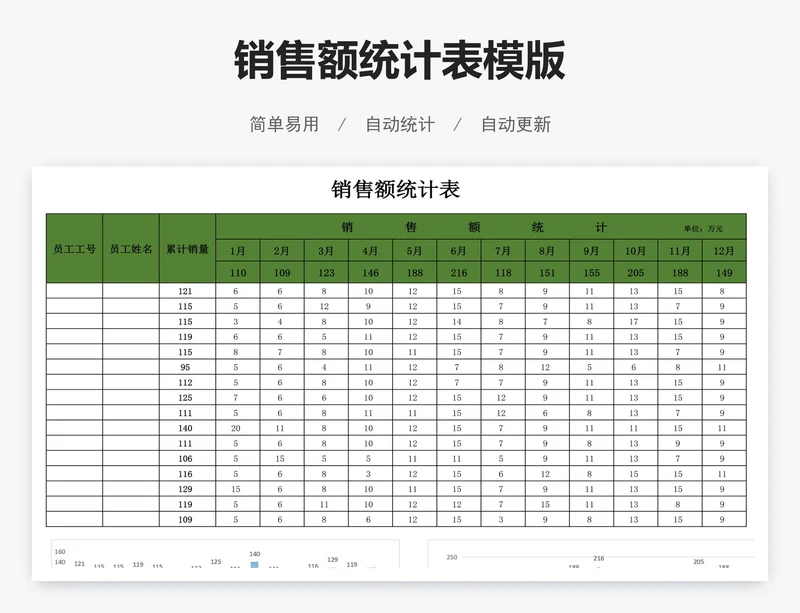Click the sheet title 销售额统计表
This screenshot has height=613, width=800.
(x=395, y=189)
